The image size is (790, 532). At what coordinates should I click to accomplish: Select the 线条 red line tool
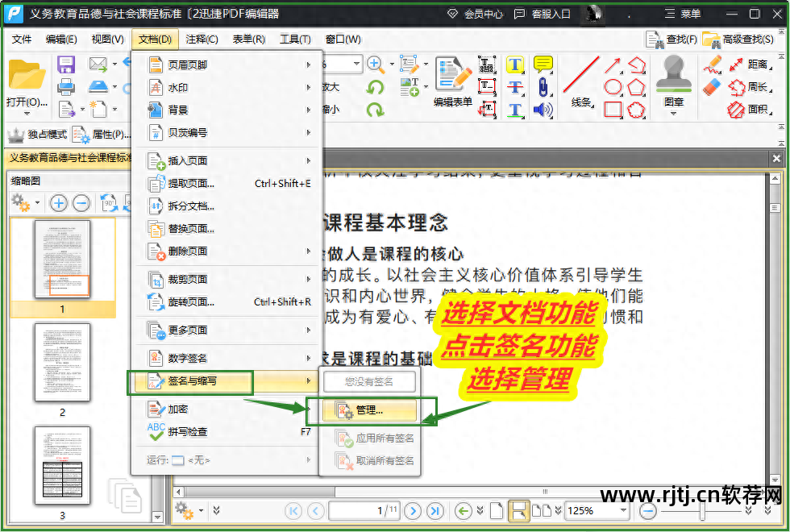pyautogui.click(x=581, y=81)
